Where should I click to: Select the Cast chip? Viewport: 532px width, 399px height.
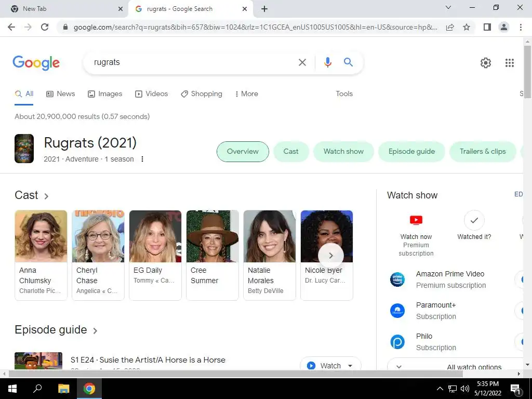291,152
